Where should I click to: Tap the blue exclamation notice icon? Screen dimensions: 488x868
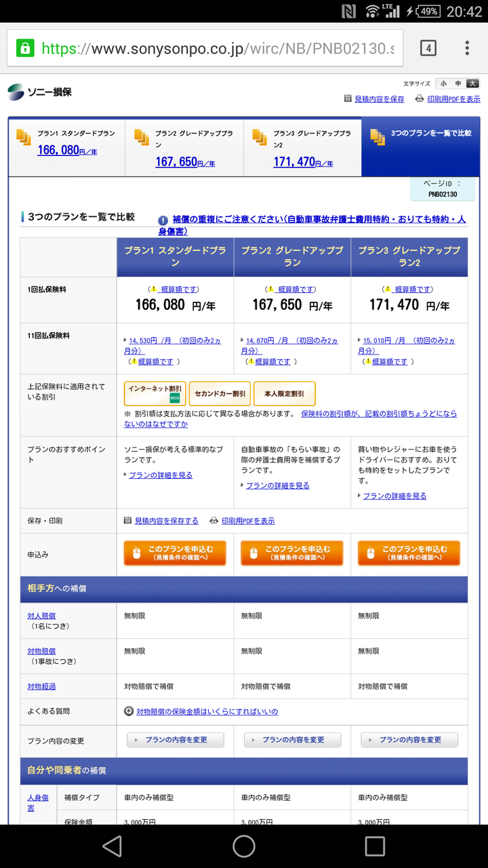point(163,220)
